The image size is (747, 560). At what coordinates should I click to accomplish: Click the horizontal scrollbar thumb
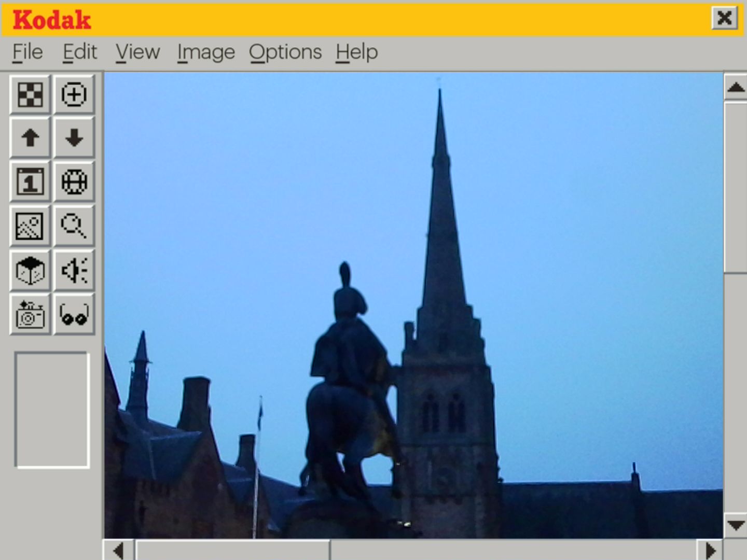point(233,550)
